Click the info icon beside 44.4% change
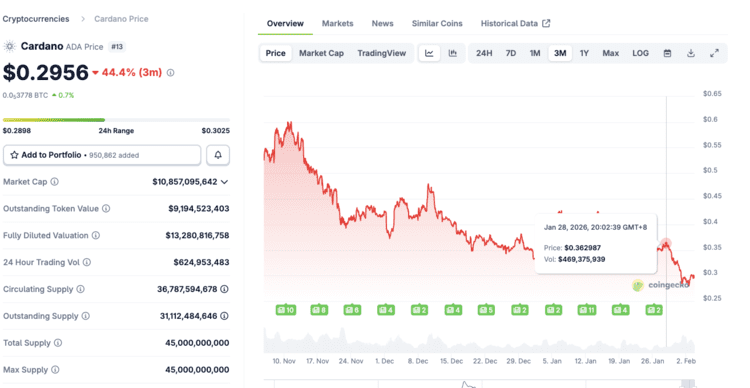 pyautogui.click(x=170, y=73)
